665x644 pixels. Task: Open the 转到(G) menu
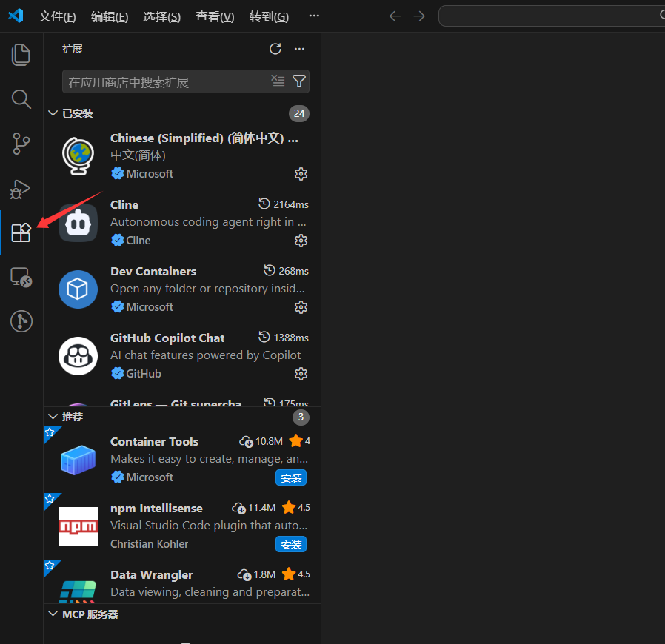269,16
